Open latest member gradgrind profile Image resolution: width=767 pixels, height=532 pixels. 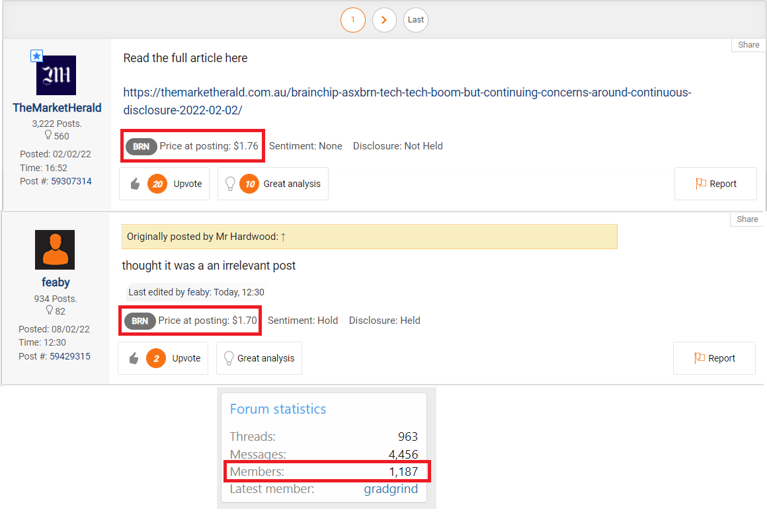(x=391, y=489)
